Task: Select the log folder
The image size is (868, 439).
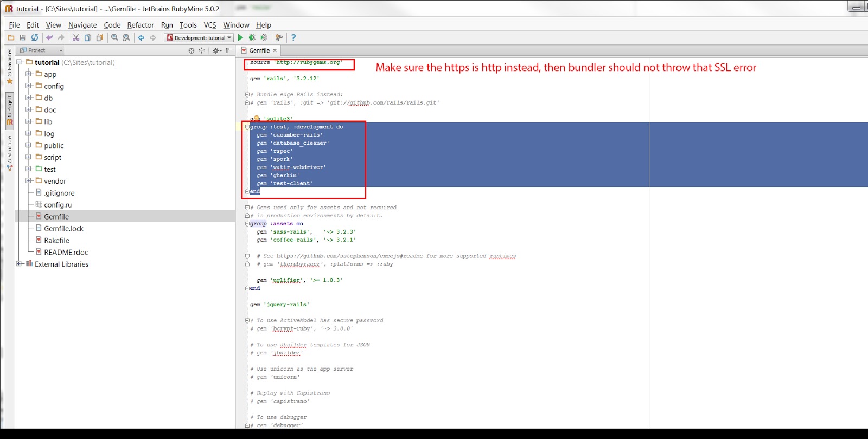Action: pyautogui.click(x=49, y=134)
